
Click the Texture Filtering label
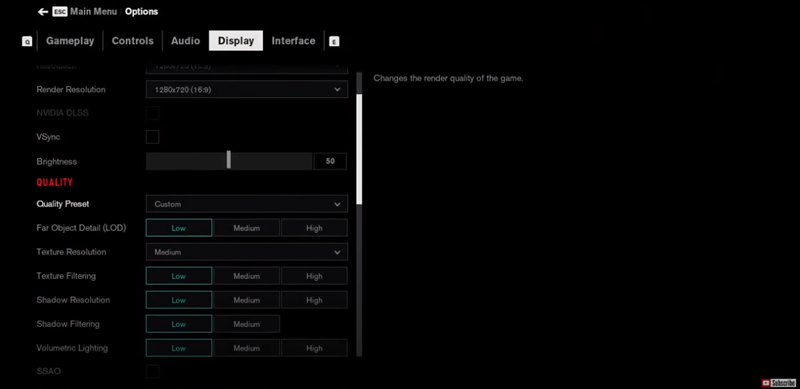click(66, 276)
